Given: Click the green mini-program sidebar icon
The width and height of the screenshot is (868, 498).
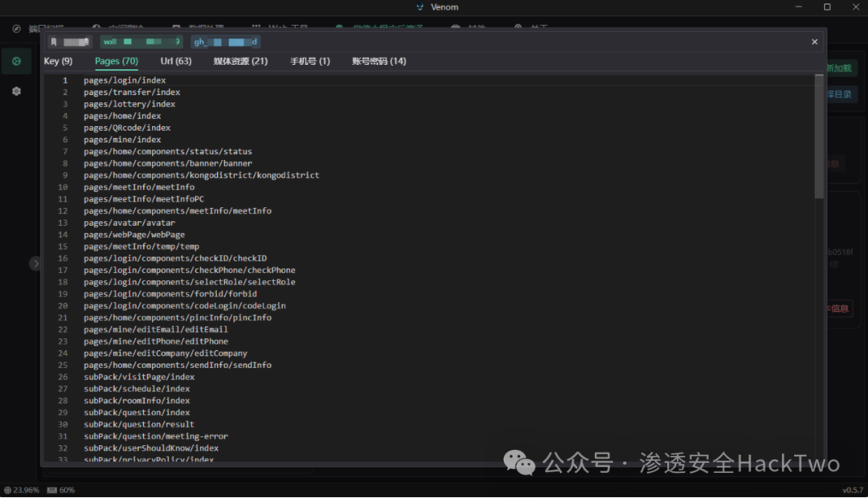Looking at the screenshot, I should click(x=16, y=62).
